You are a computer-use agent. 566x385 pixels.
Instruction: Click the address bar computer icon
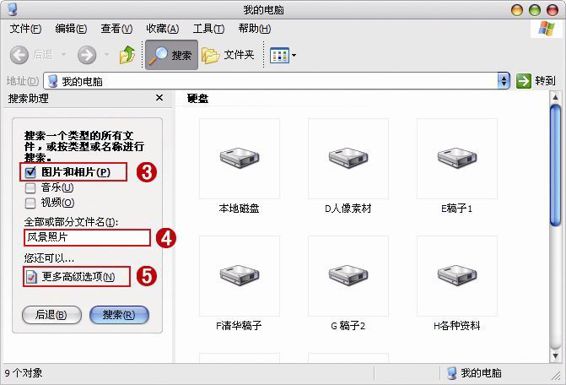(x=53, y=81)
